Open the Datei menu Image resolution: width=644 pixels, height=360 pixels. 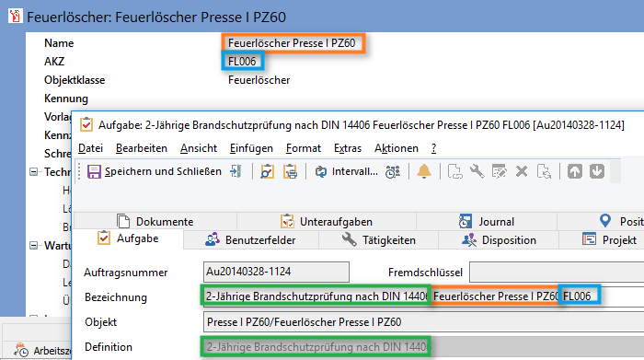(90, 148)
